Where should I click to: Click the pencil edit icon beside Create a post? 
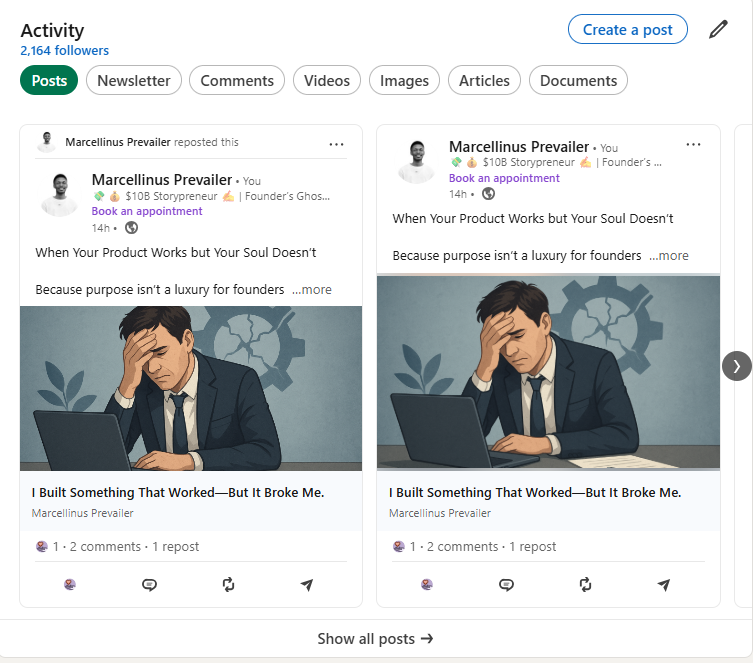click(718, 29)
